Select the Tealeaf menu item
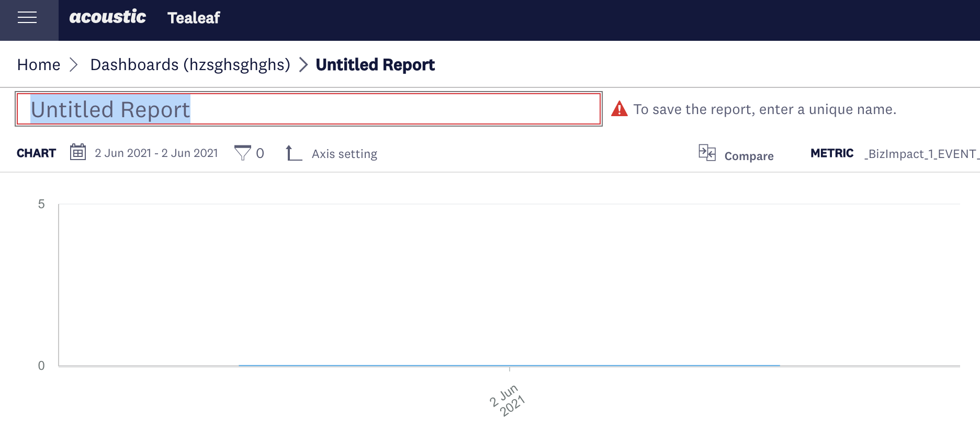This screenshot has height=429, width=980. click(194, 18)
